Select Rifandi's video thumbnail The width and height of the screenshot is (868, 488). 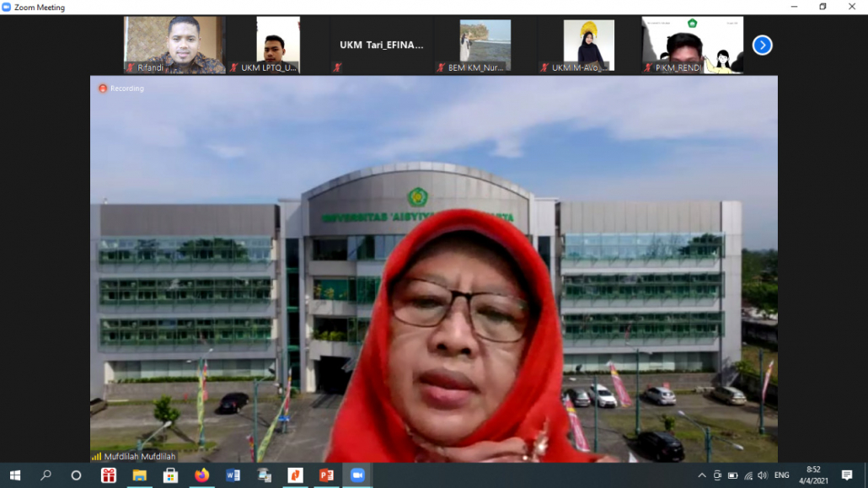[x=174, y=45]
